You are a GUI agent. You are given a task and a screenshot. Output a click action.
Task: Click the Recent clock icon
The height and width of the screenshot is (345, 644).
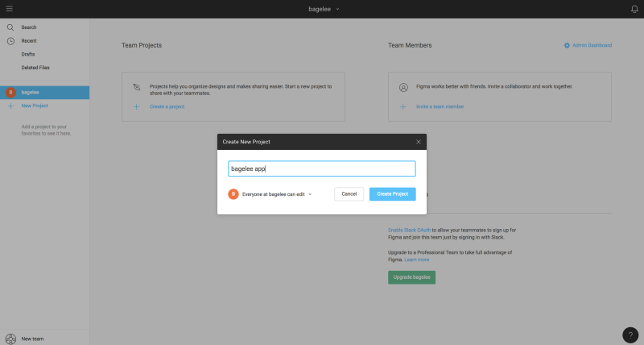tap(10, 41)
